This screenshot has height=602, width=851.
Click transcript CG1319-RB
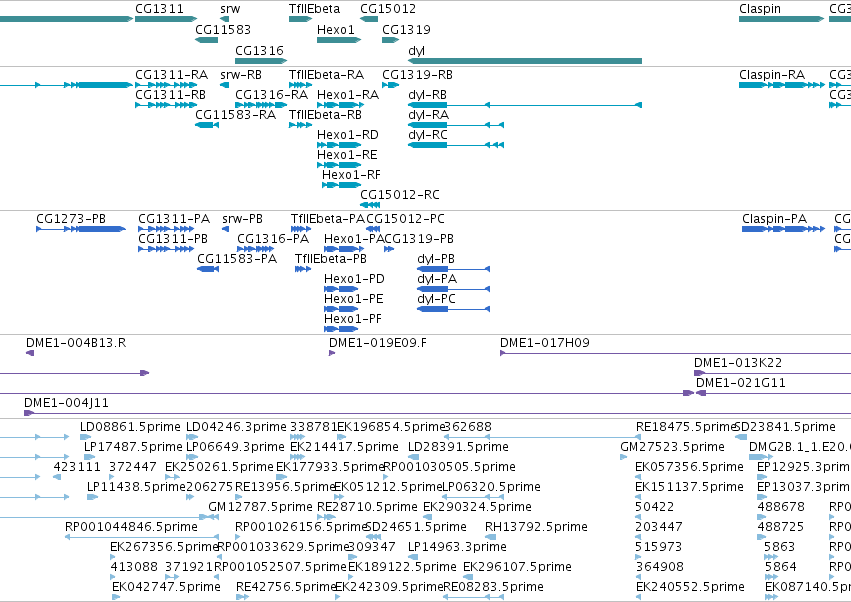click(x=417, y=74)
